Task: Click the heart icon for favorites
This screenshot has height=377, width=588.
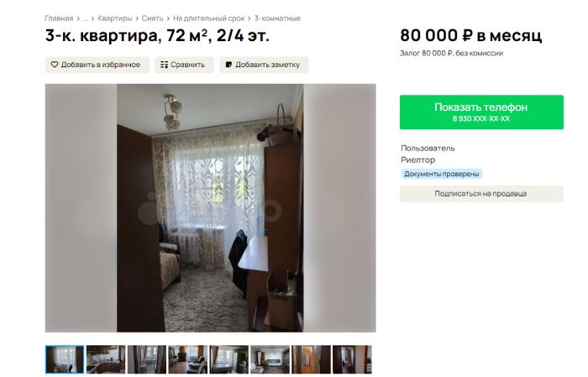Action: tap(55, 65)
